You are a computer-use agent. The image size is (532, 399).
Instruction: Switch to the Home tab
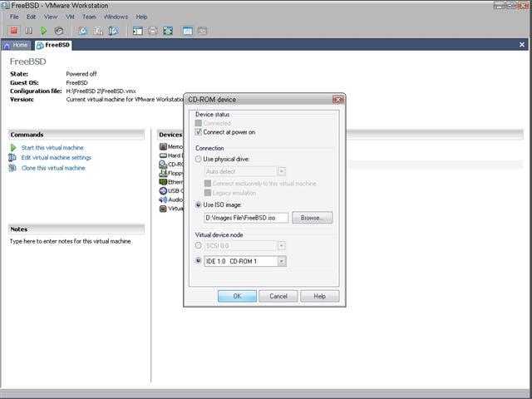[16, 45]
